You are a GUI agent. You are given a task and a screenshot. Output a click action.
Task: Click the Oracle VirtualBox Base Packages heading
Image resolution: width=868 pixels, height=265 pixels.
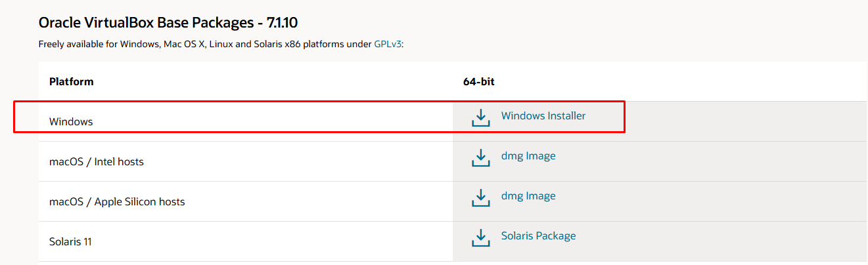168,22
